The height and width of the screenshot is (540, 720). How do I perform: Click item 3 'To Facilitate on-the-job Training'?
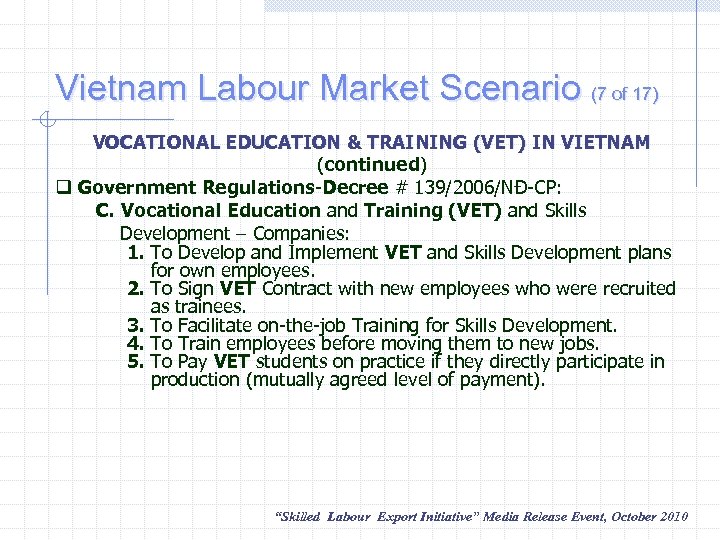click(372, 325)
